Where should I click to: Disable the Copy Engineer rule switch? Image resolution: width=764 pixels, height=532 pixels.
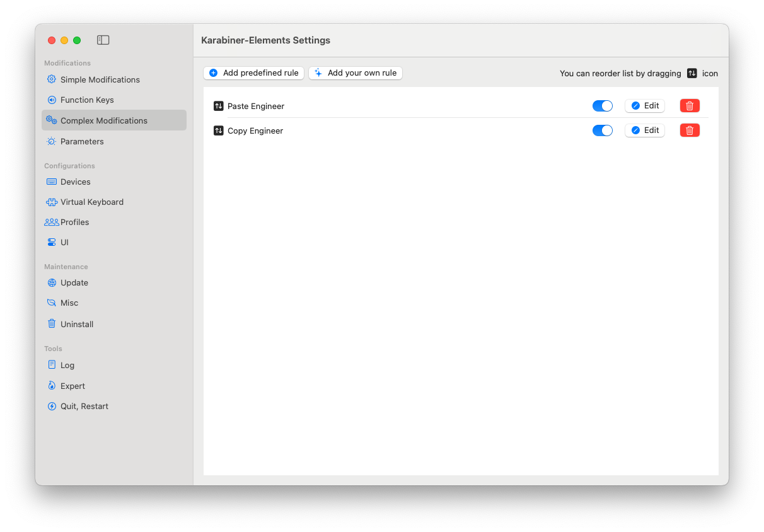click(x=603, y=130)
